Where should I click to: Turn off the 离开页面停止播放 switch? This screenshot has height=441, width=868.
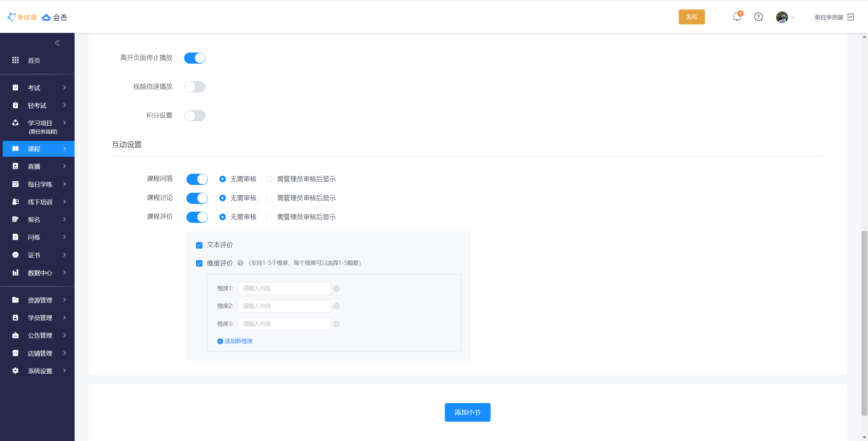point(195,58)
